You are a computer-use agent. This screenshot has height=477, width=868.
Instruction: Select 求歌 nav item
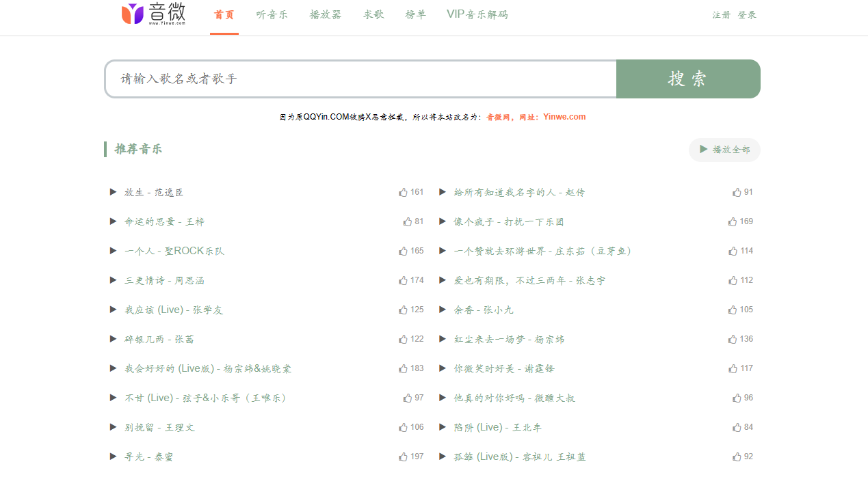tap(374, 14)
